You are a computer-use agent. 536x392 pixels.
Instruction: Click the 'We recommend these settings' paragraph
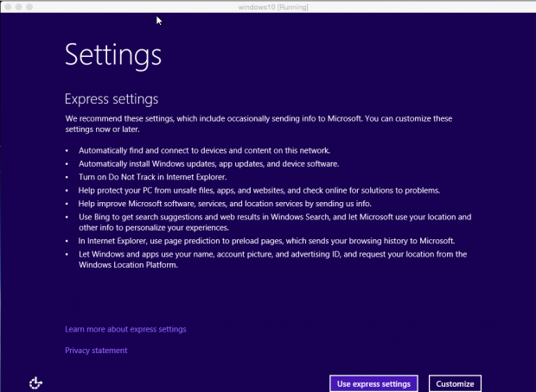(258, 124)
